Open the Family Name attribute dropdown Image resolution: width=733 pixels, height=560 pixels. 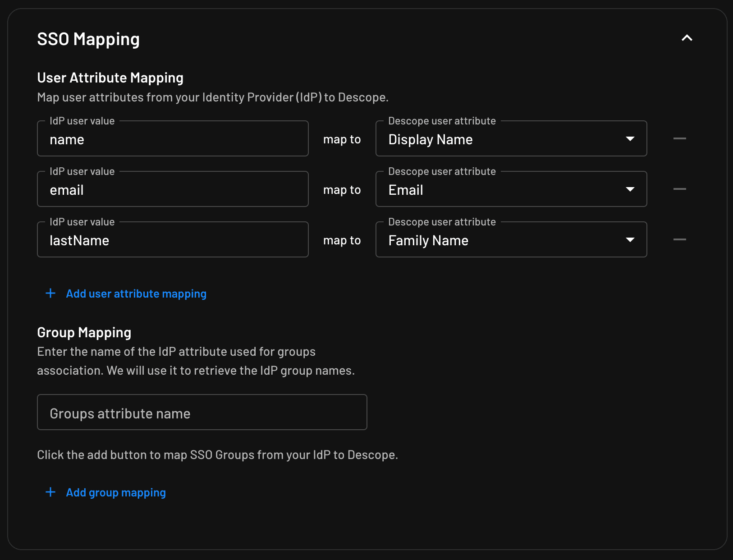[x=511, y=239]
